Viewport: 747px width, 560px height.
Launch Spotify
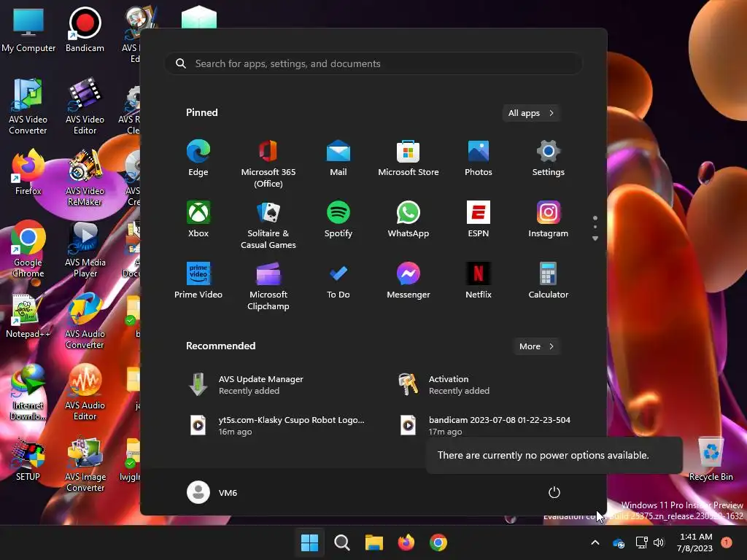click(x=338, y=219)
